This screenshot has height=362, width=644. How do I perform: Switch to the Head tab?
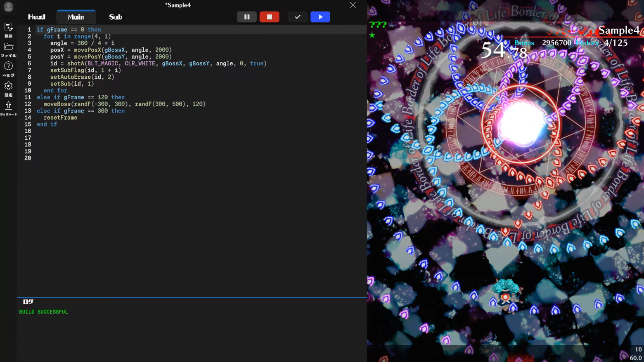tap(37, 17)
